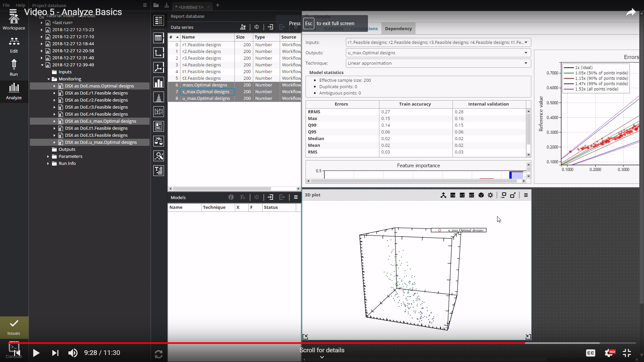
Task: Open the Inputs dropdown
Action: (438, 42)
